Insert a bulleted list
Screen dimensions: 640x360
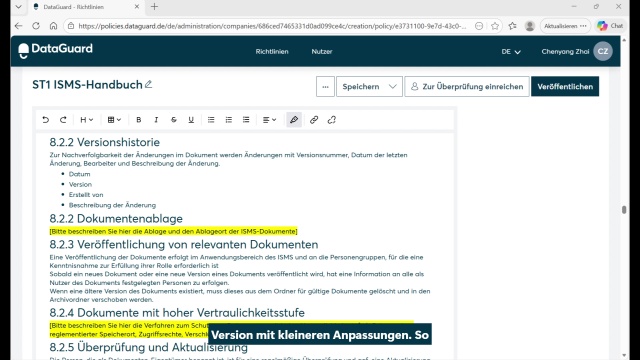211,120
